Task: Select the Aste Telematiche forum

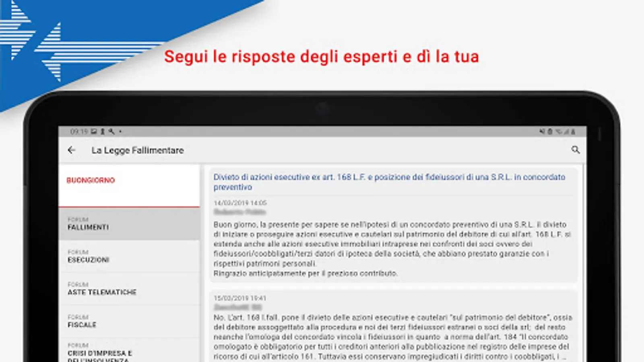Action: click(x=129, y=289)
